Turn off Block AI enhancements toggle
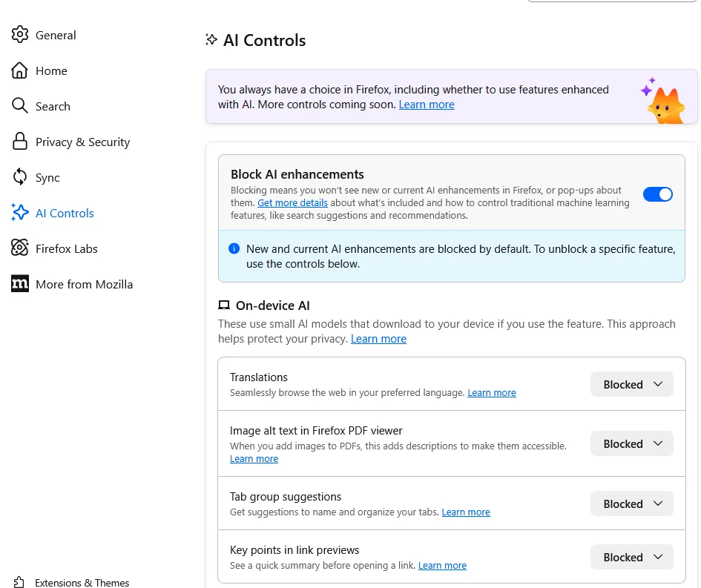The height and width of the screenshot is (588, 701). click(657, 194)
